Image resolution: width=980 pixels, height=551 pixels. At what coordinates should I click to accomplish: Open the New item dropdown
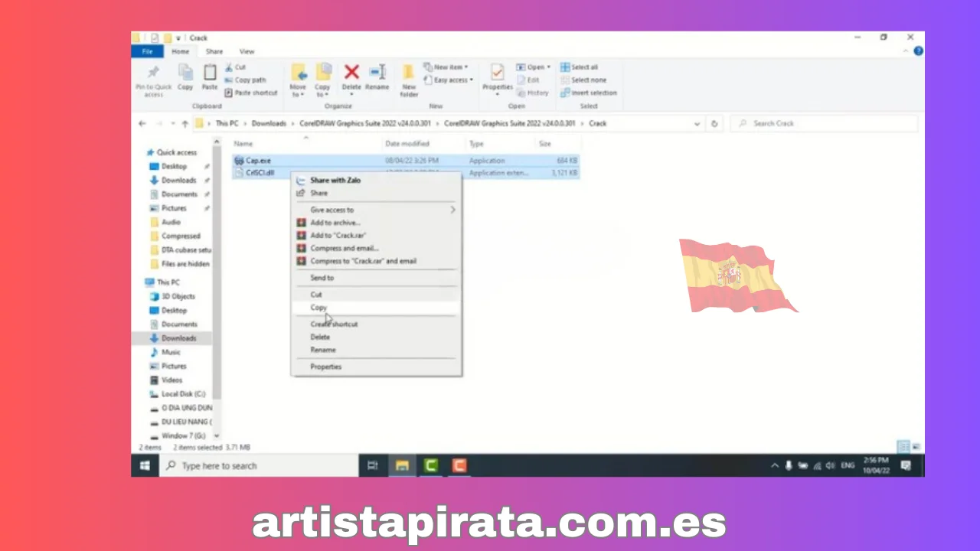(x=446, y=67)
